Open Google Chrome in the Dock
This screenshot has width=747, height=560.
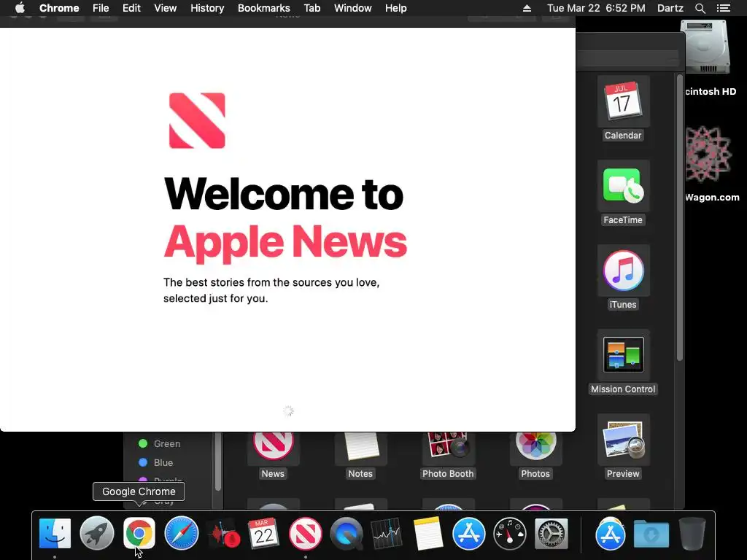(x=139, y=533)
